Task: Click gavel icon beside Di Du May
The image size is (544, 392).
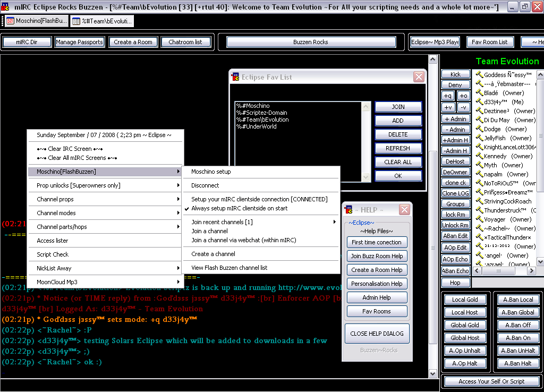Action: coord(479,120)
